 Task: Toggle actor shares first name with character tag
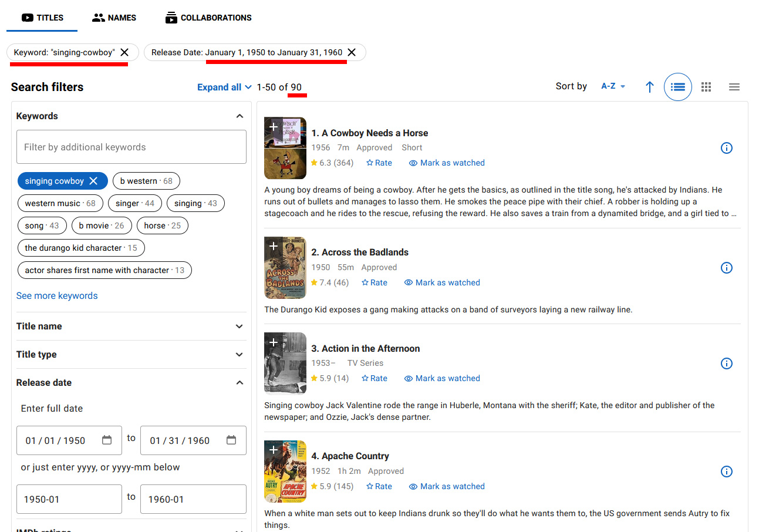(x=104, y=270)
